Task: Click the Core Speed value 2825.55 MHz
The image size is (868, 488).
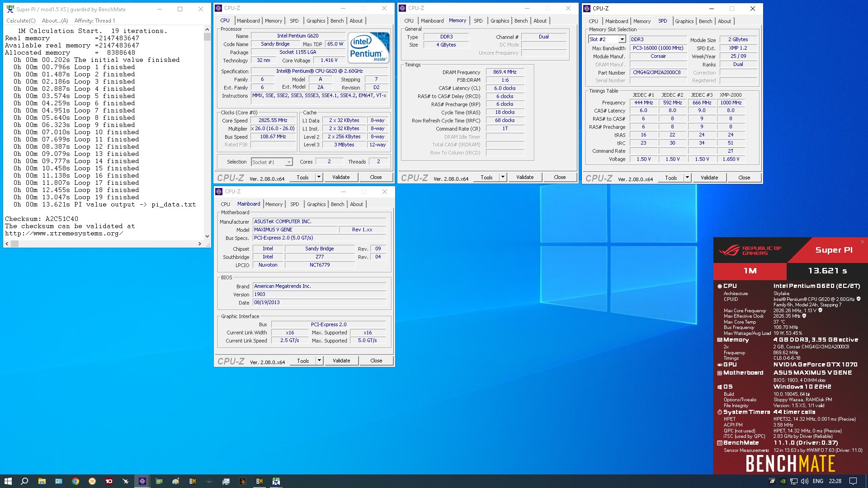Action: [x=273, y=121]
